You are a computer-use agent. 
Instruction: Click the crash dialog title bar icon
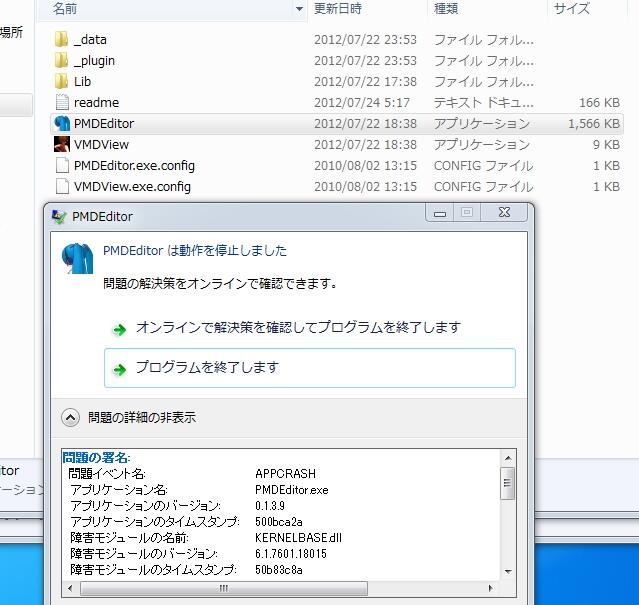(59, 216)
